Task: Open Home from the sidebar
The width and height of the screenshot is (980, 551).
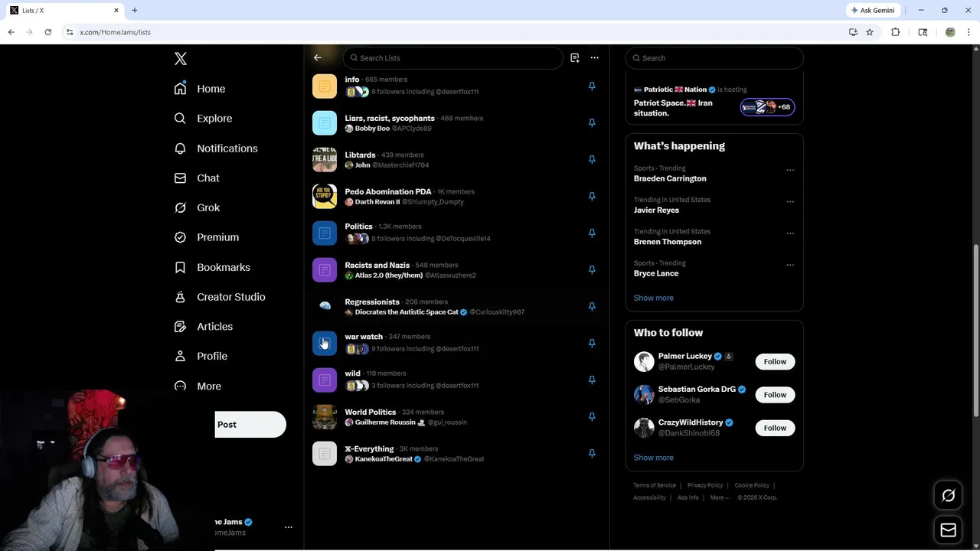Action: click(x=200, y=89)
